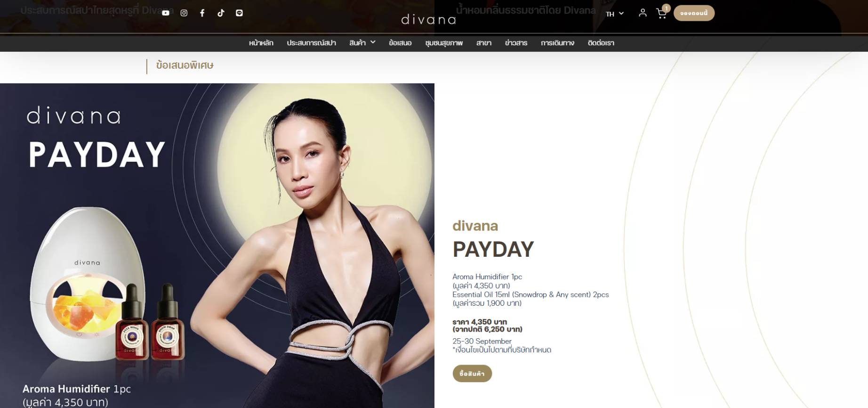Open the ข้อเสนอ offers menu item
Screen dimensions: 868x408
pos(400,43)
